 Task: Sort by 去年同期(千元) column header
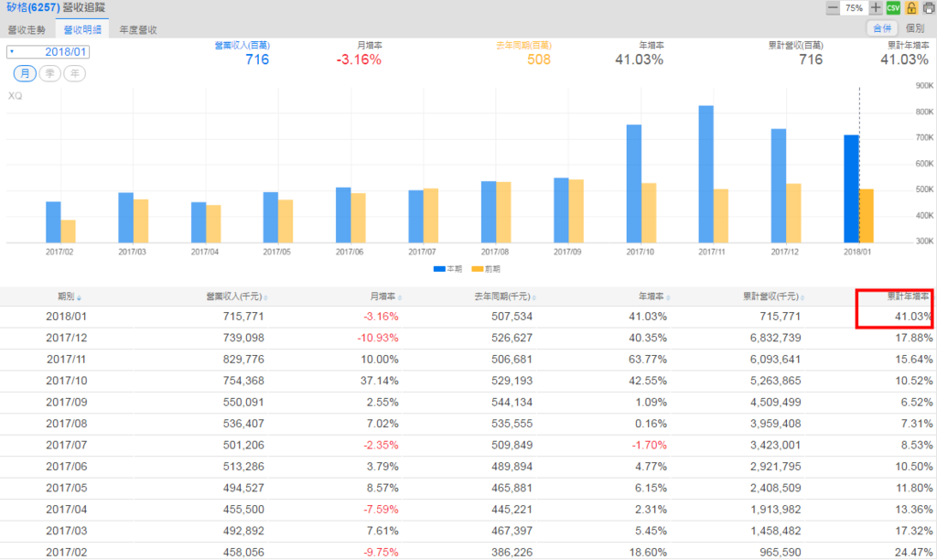pyautogui.click(x=505, y=296)
